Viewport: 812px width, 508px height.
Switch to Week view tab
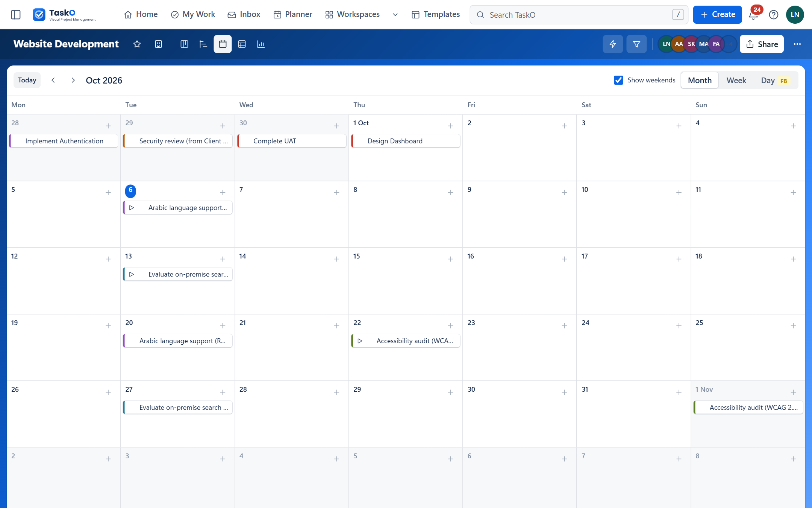click(x=736, y=81)
